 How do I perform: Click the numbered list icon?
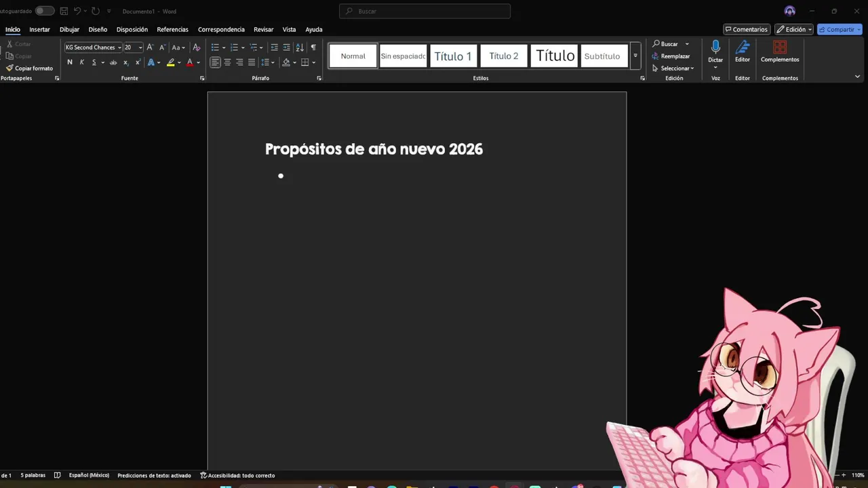[x=234, y=47]
